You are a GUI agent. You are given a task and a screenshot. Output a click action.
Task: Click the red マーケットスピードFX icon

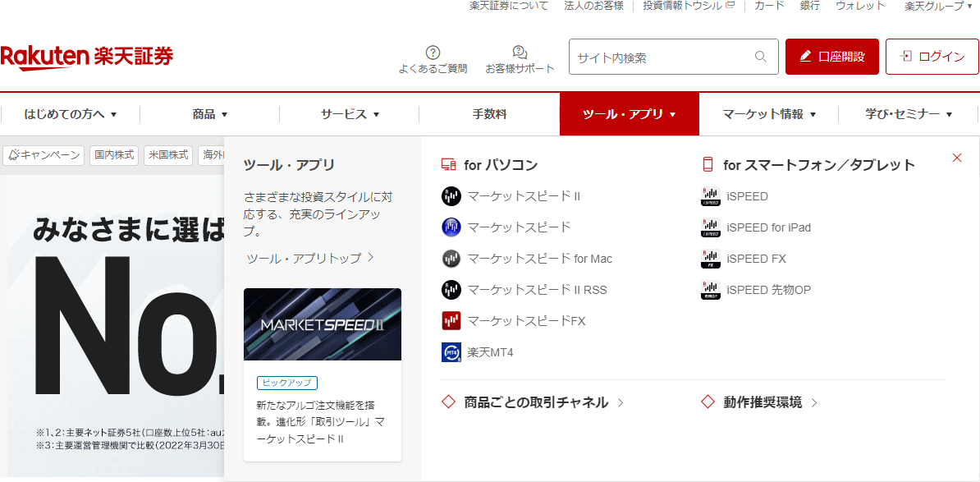coord(451,321)
